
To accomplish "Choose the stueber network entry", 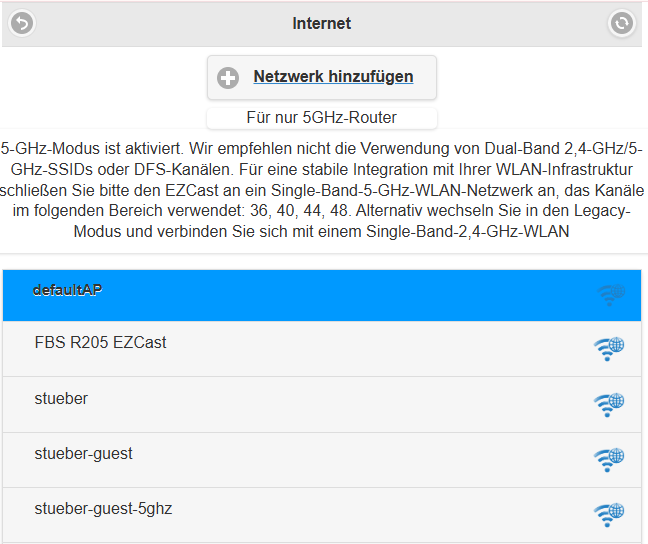I will pos(322,404).
